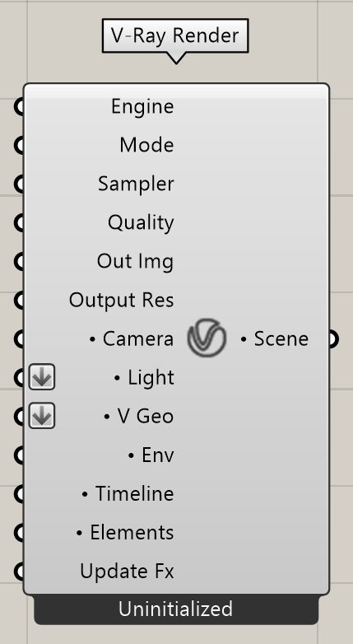Click the flatten arrow icon beside V Geo
This screenshot has width=353, height=644.
click(x=42, y=416)
